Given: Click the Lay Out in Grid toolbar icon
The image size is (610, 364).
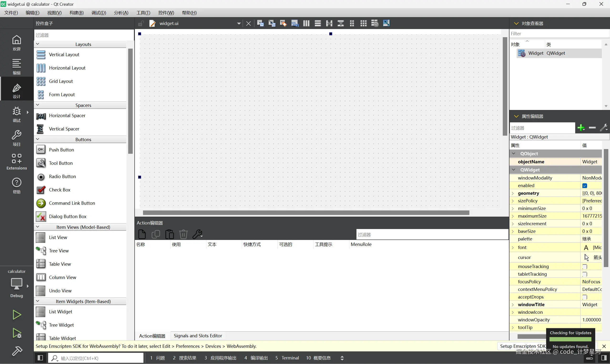Looking at the screenshot, I should tap(363, 23).
